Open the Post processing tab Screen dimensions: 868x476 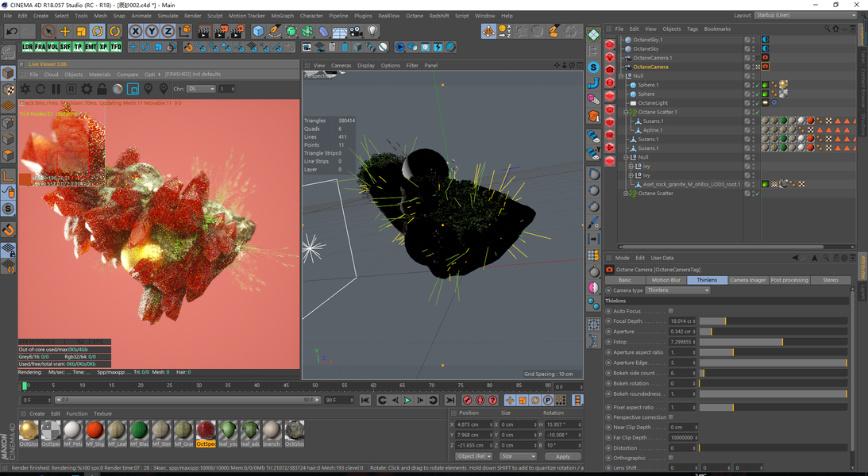789,280
